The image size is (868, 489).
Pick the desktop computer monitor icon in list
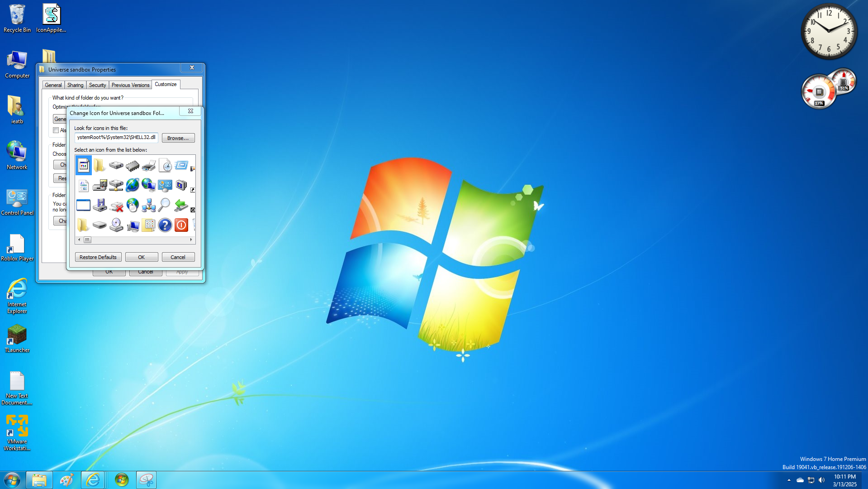coord(133,225)
